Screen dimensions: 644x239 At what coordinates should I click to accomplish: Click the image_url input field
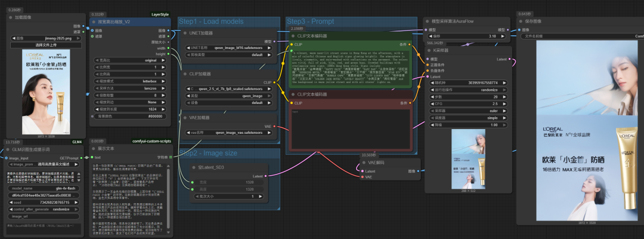tap(44, 216)
